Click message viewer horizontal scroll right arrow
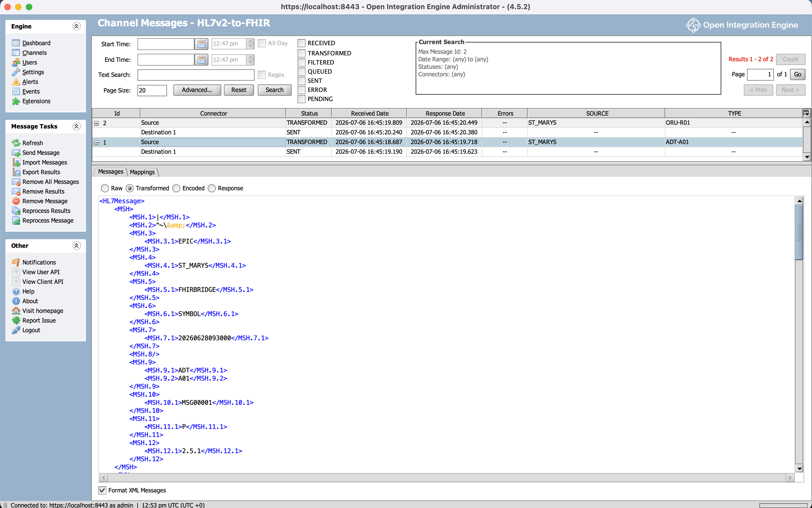 click(790, 477)
